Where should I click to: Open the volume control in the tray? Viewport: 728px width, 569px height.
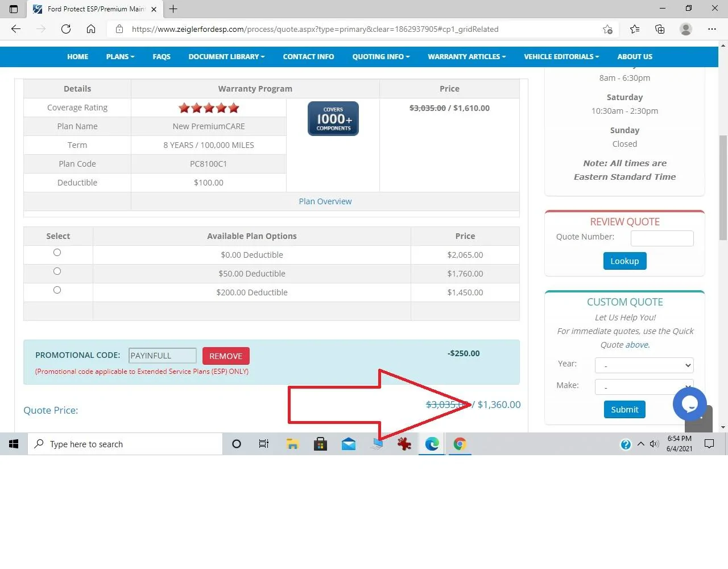[x=654, y=444]
